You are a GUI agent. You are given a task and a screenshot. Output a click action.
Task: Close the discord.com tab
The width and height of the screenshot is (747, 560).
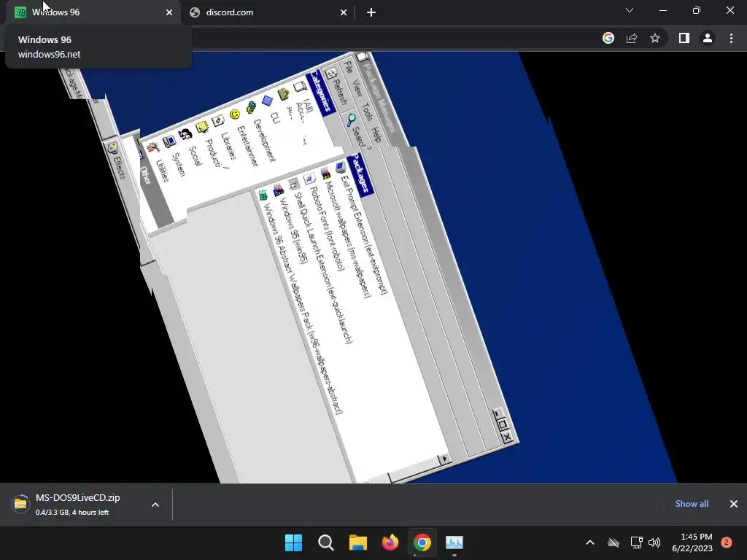click(344, 13)
